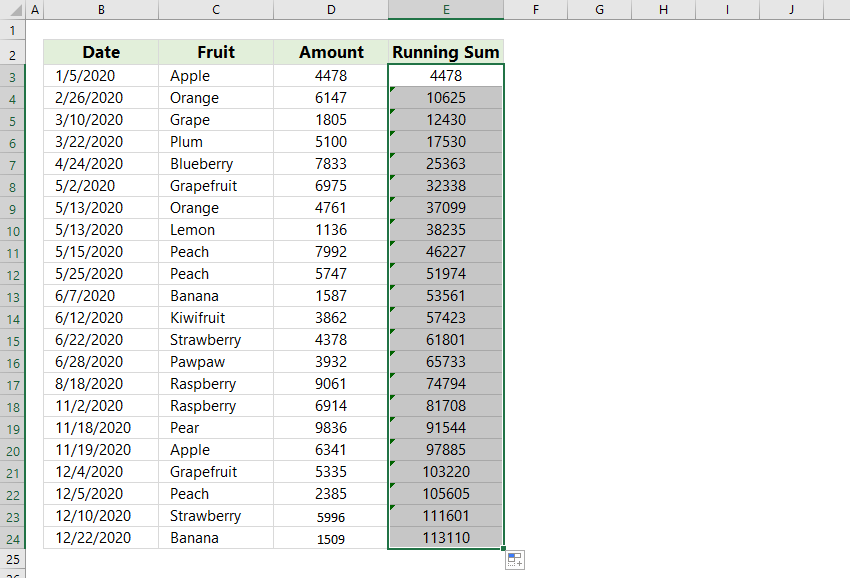Click the Amount header cell
Screen dimensions: 850x578
click(331, 52)
